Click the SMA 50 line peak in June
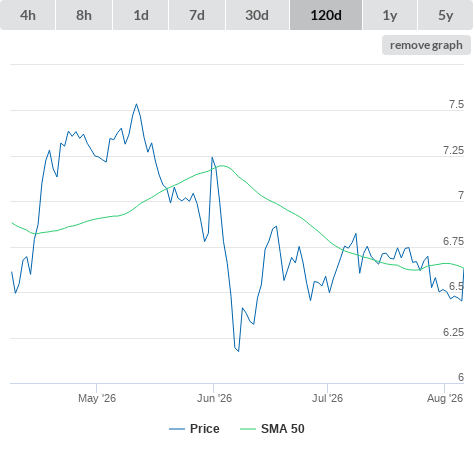The width and height of the screenshot is (474, 455). [x=222, y=166]
